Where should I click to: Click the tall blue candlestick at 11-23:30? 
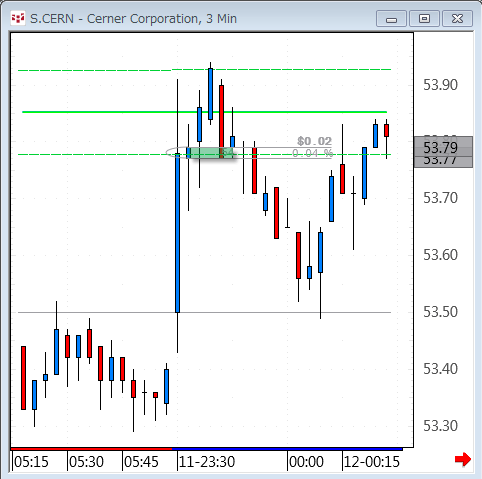pos(177,233)
